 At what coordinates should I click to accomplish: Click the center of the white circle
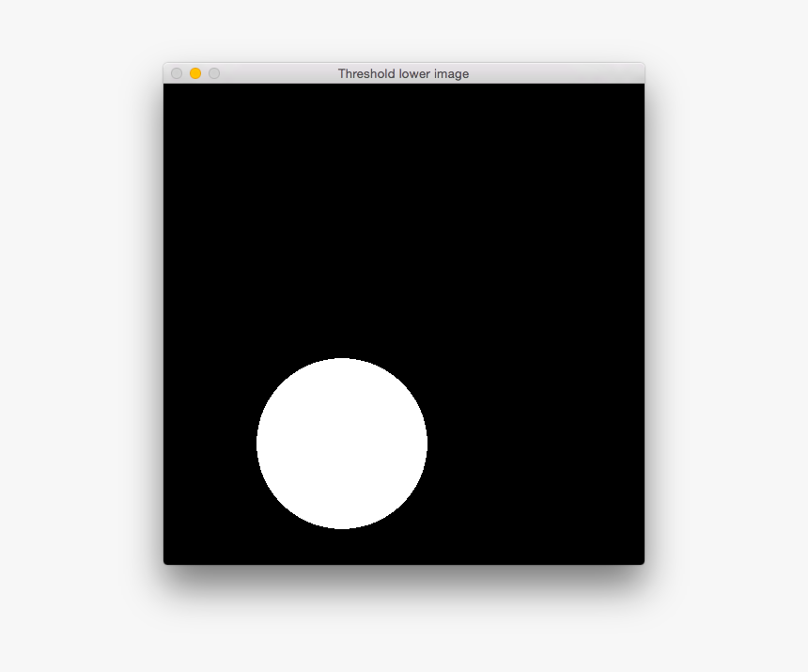(x=342, y=443)
